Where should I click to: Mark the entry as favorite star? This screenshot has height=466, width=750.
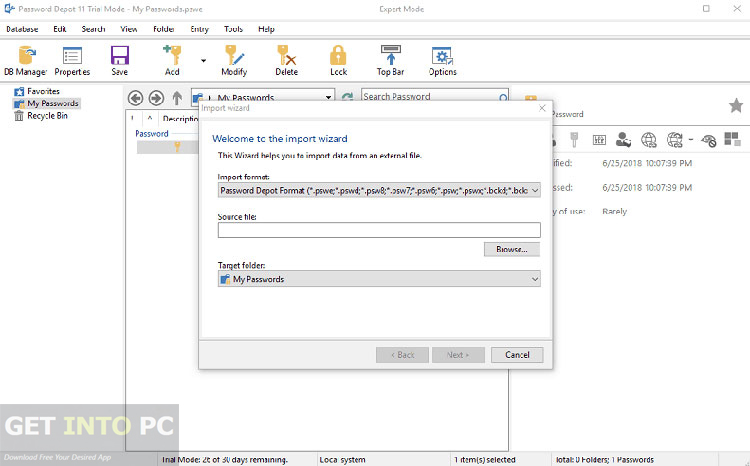click(736, 105)
